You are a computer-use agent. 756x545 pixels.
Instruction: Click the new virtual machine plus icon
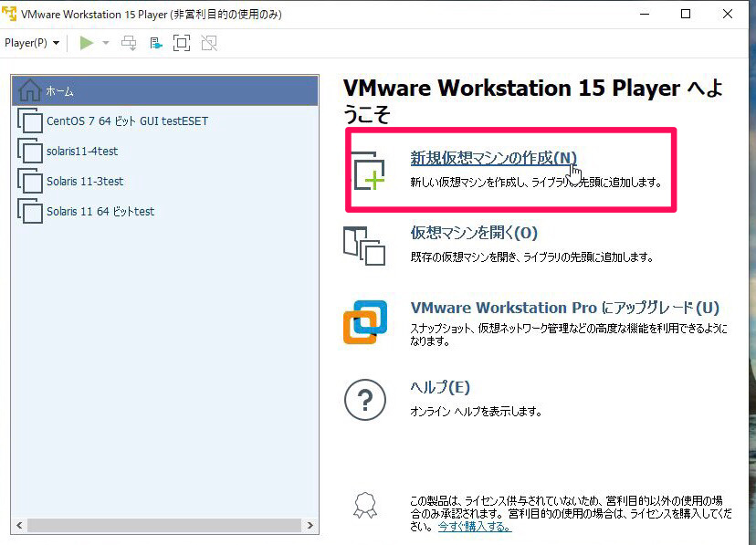coord(367,171)
